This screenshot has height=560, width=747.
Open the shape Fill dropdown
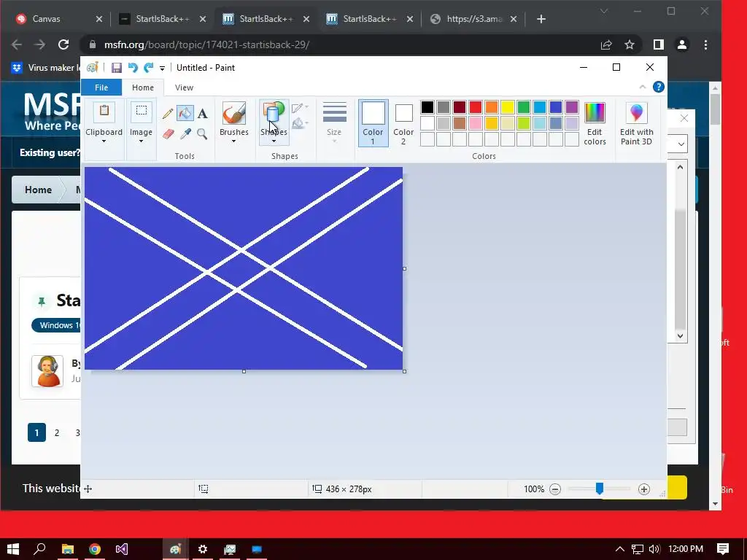point(300,123)
